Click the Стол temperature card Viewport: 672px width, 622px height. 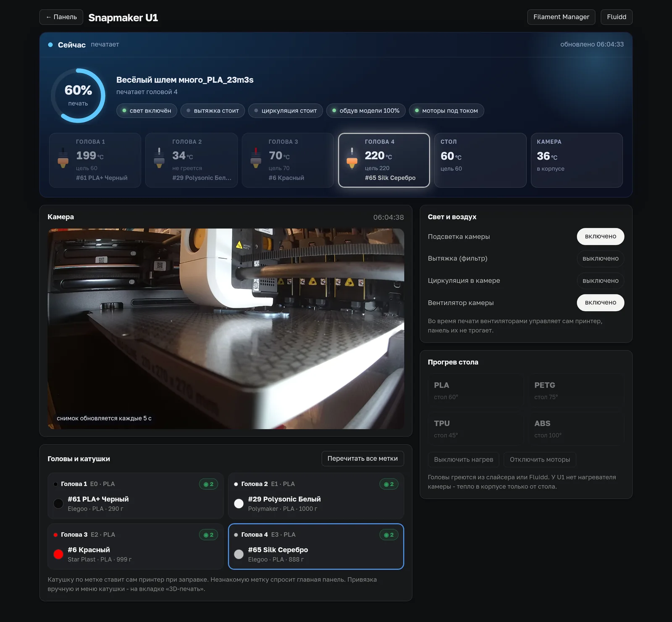(480, 160)
